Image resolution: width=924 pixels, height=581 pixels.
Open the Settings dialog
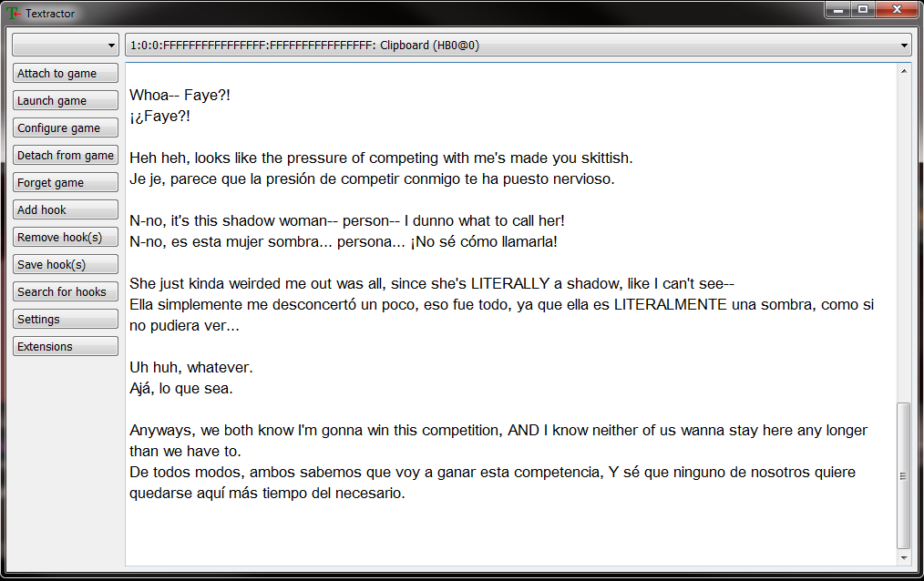[66, 319]
